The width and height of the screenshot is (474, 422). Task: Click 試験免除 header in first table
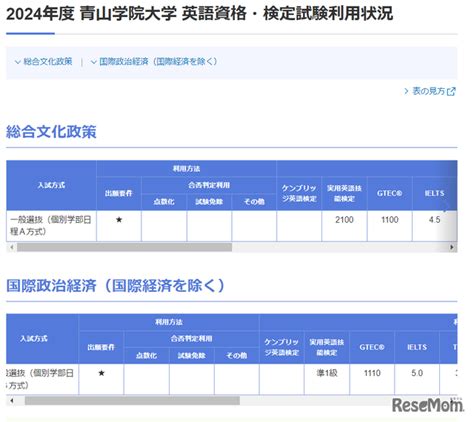pos(209,202)
